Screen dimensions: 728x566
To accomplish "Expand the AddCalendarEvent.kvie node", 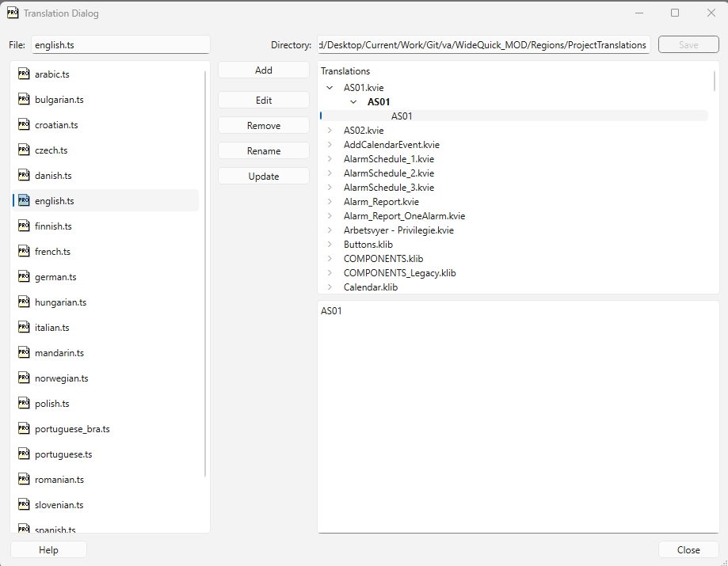I will [x=330, y=145].
